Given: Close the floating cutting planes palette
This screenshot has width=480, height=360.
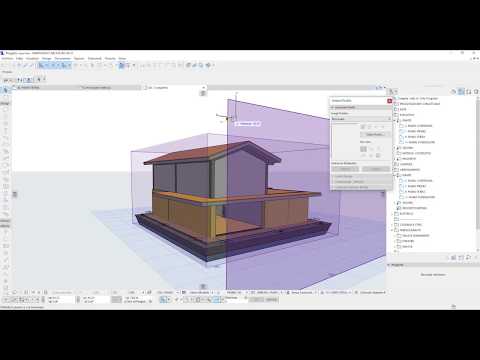Looking at the screenshot, I should tap(389, 101).
